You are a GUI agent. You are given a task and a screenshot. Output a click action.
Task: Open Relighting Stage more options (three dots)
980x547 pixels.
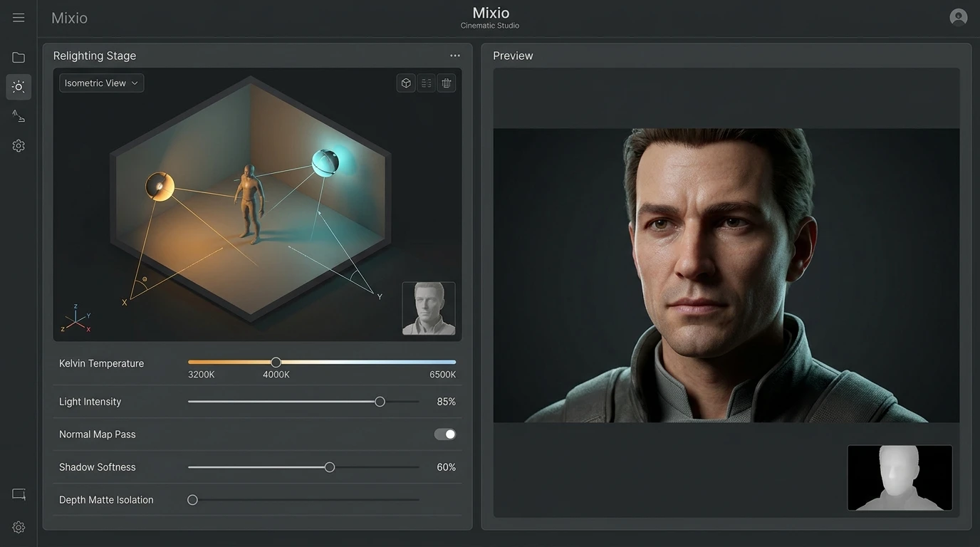point(455,56)
